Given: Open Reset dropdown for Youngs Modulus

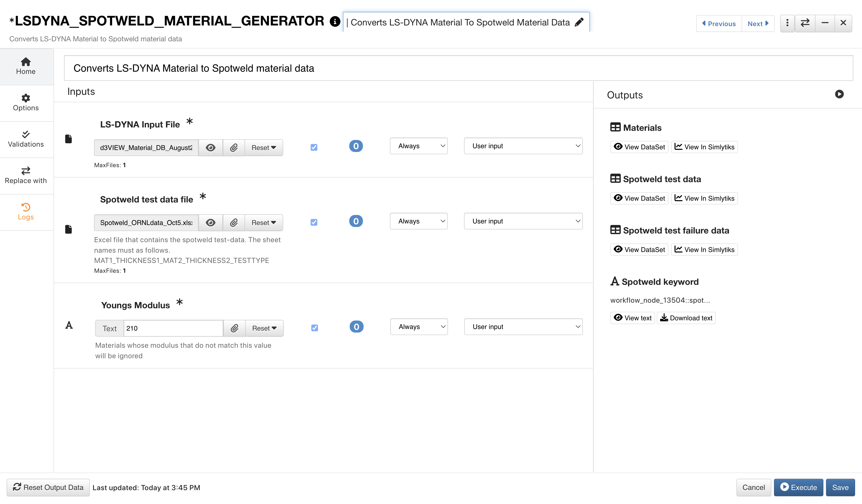Looking at the screenshot, I should (x=264, y=328).
